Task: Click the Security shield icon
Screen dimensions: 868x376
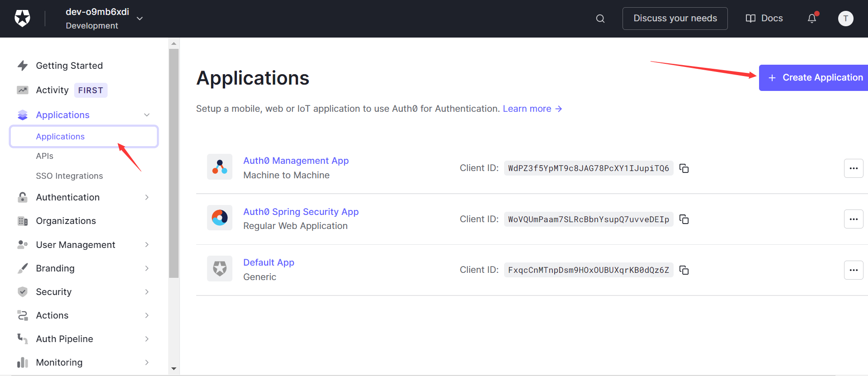Action: tap(23, 292)
